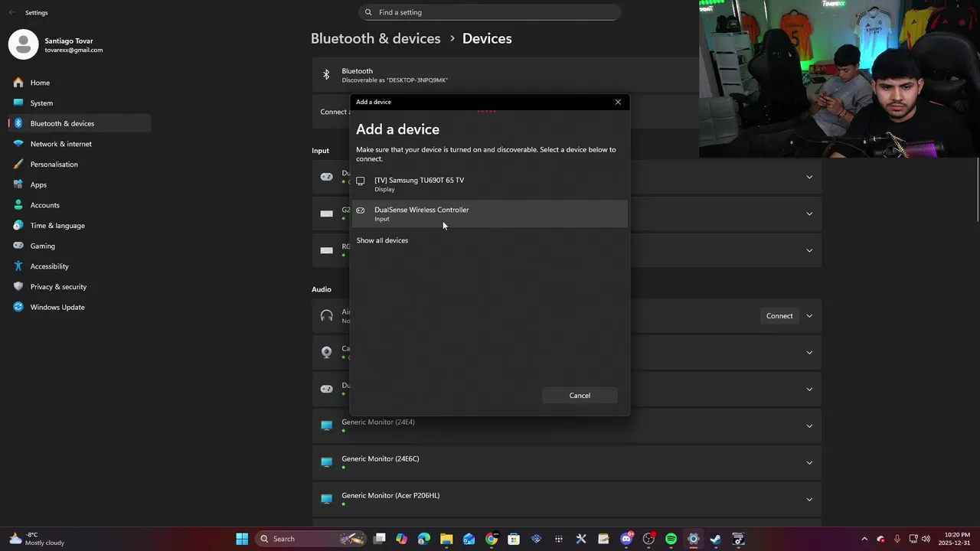Click Settings gear icon in taskbar

tap(694, 539)
